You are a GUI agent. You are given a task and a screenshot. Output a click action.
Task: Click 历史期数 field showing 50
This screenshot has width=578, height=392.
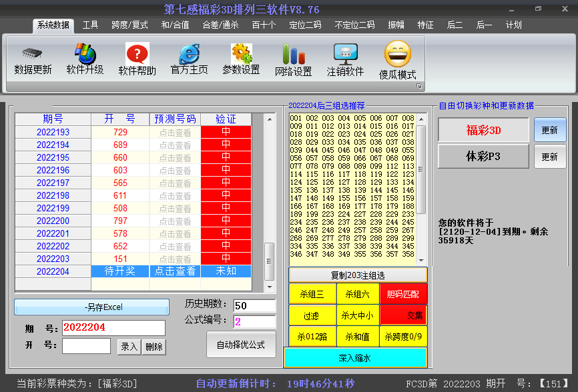click(x=254, y=305)
